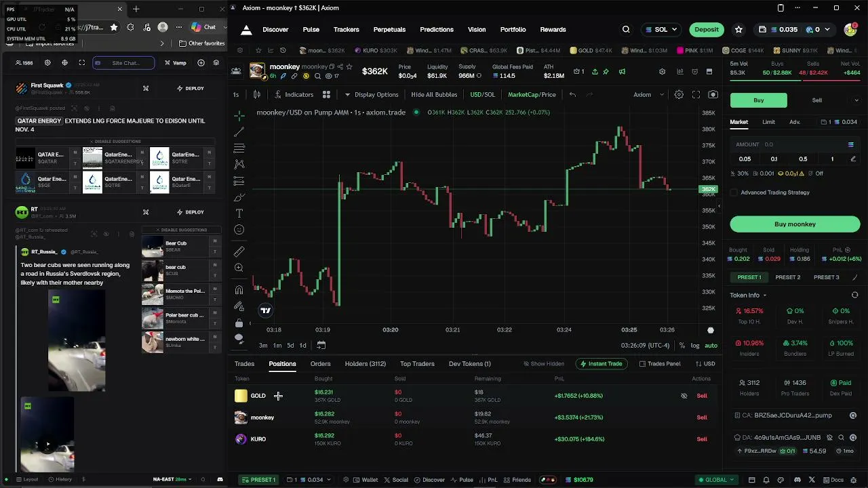Open the Axiom chart source dropdown
The width and height of the screenshot is (868, 488).
[648, 95]
